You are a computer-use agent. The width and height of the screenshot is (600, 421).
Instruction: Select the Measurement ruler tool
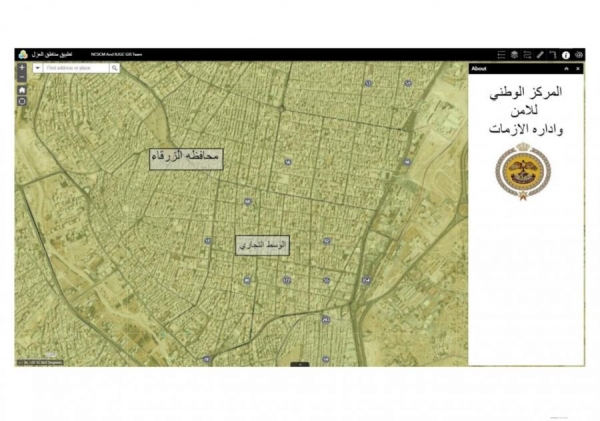(x=540, y=54)
